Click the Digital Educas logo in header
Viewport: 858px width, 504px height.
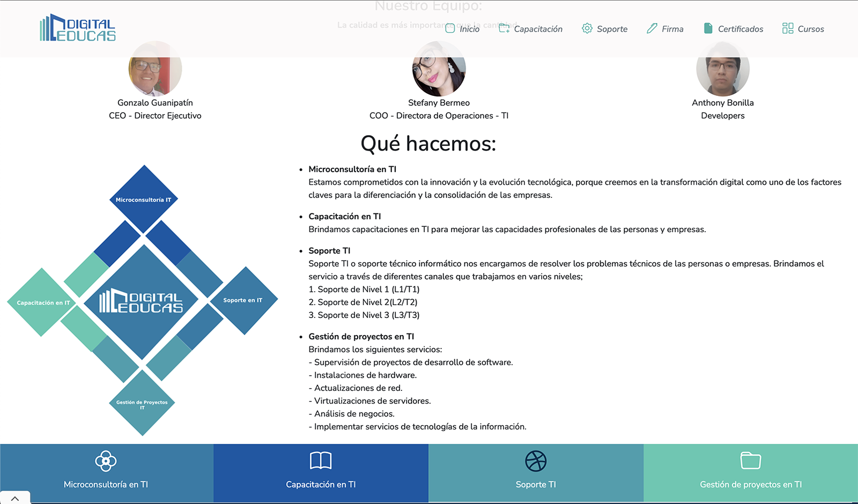78,28
